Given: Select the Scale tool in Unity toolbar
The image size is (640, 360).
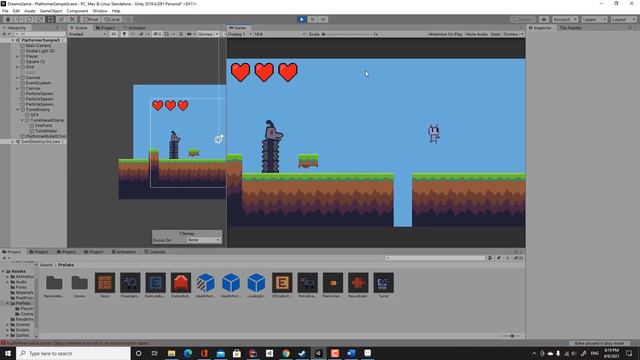Looking at the screenshot, I should [x=40, y=19].
